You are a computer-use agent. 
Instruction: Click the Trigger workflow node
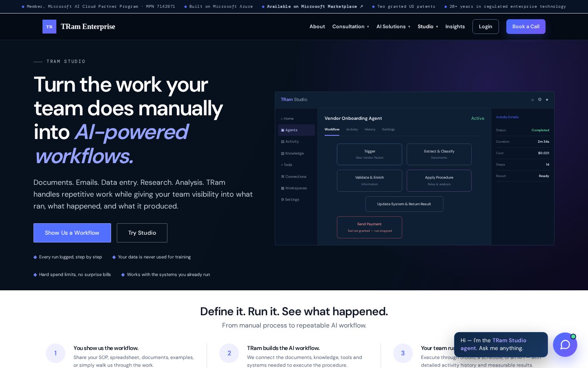click(x=370, y=154)
